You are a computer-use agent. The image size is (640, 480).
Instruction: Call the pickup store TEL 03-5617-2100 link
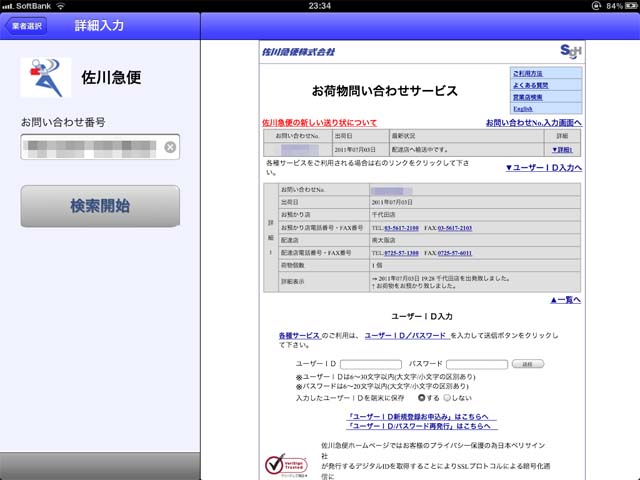coord(401,228)
